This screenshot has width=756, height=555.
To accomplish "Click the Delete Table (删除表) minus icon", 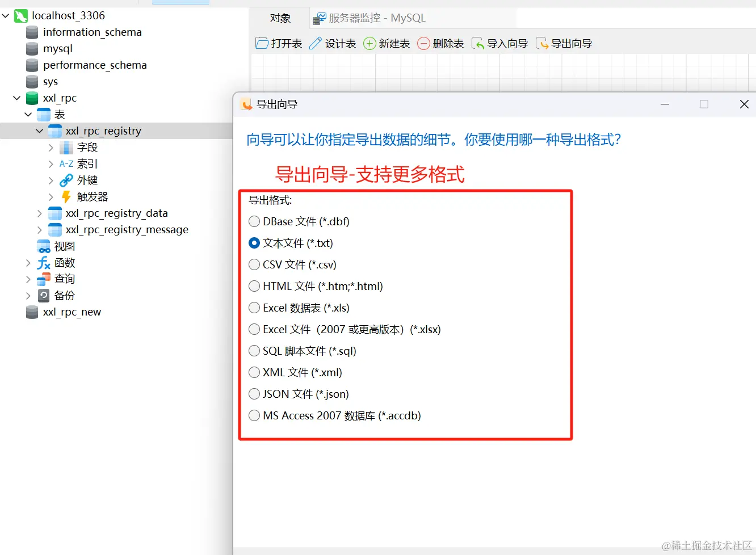I will tap(423, 44).
